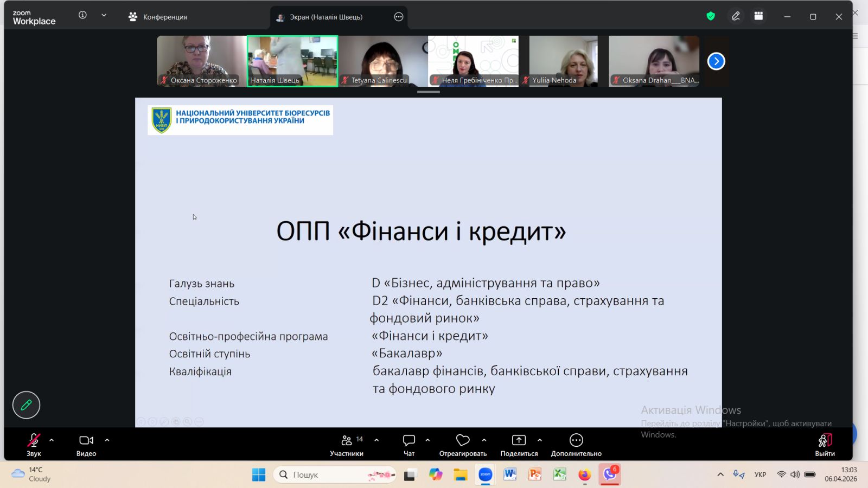
Task: Open the meeting information icon
Action: point(82,15)
